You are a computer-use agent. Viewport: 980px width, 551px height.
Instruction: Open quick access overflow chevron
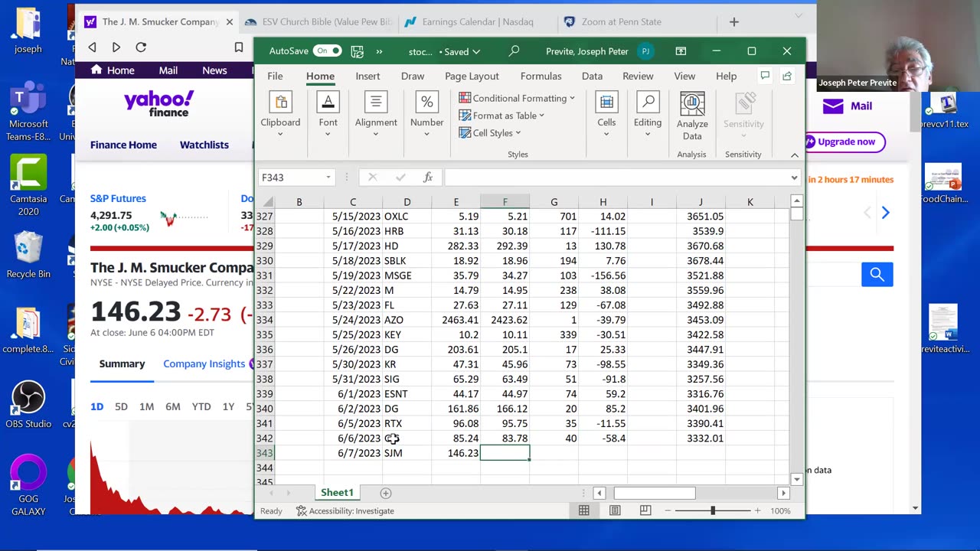pyautogui.click(x=379, y=51)
